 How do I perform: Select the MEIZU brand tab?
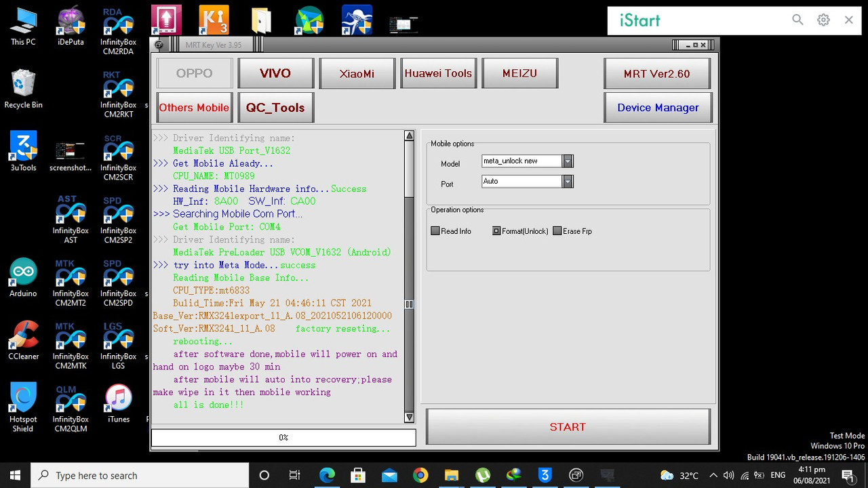(x=519, y=73)
